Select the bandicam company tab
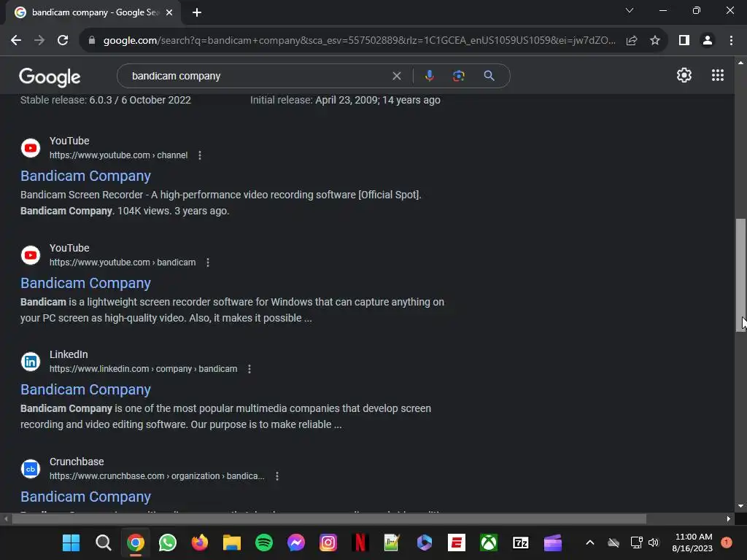 [93, 12]
